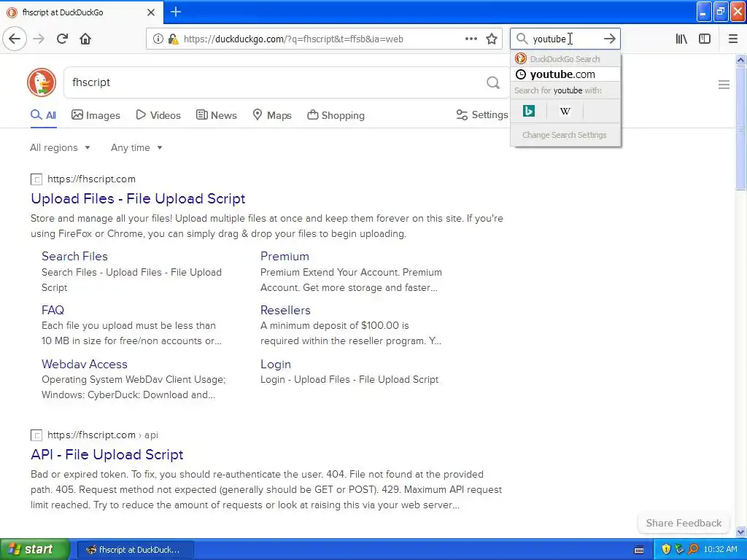Open the Library view icon
The width and height of the screenshot is (747, 560).
click(x=681, y=39)
